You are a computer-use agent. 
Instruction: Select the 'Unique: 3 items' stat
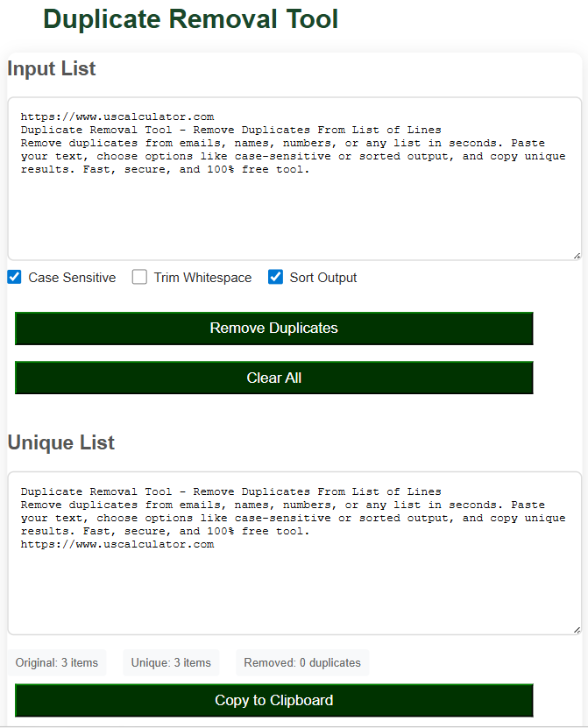171,662
